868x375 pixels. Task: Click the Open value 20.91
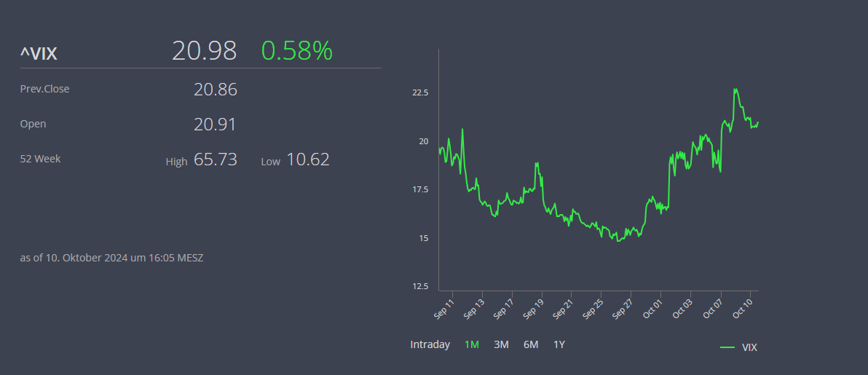pos(216,125)
